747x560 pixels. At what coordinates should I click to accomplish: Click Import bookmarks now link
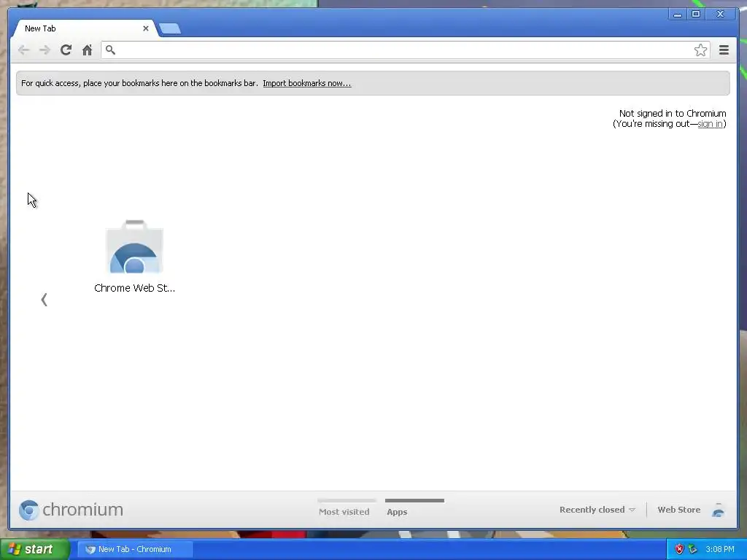[x=307, y=83]
